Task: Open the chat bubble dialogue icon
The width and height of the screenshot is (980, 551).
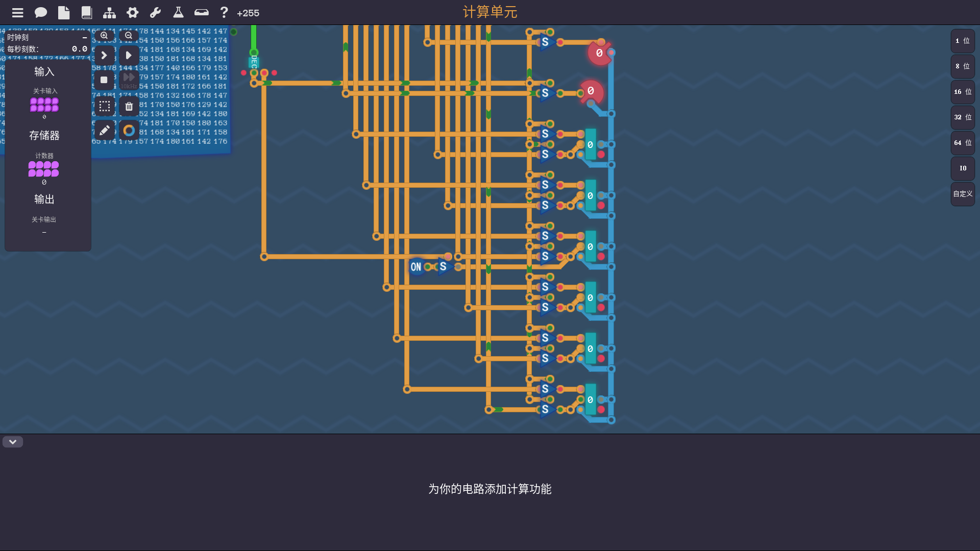Action: point(41,13)
